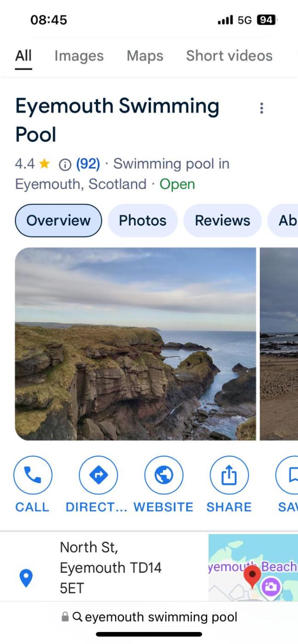Switch to the Images search tab

click(x=79, y=56)
